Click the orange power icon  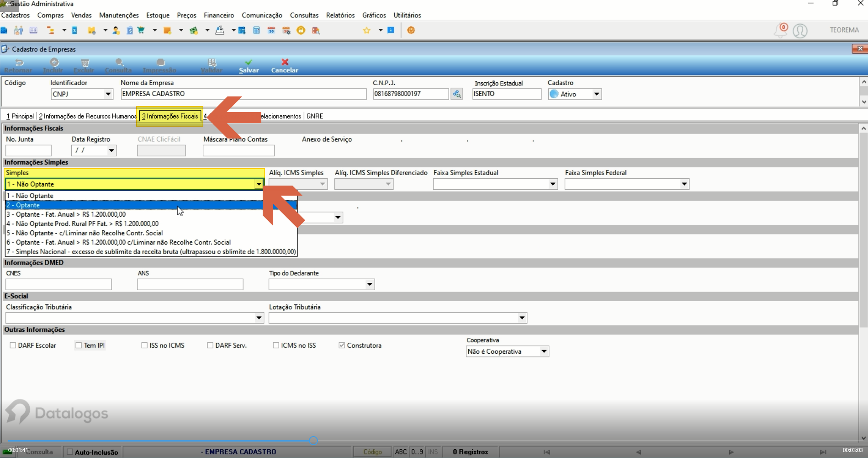tap(411, 30)
